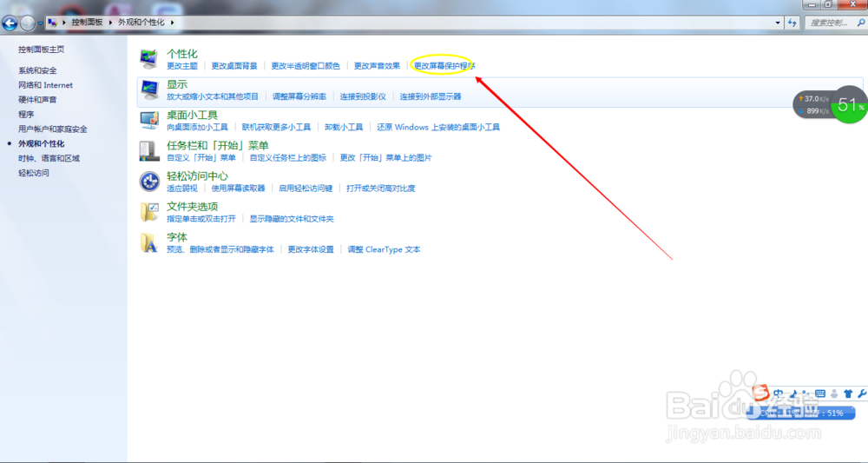Screen dimensions: 868x463
Task: Click 联机获取更多小工具 link
Action: click(x=276, y=128)
